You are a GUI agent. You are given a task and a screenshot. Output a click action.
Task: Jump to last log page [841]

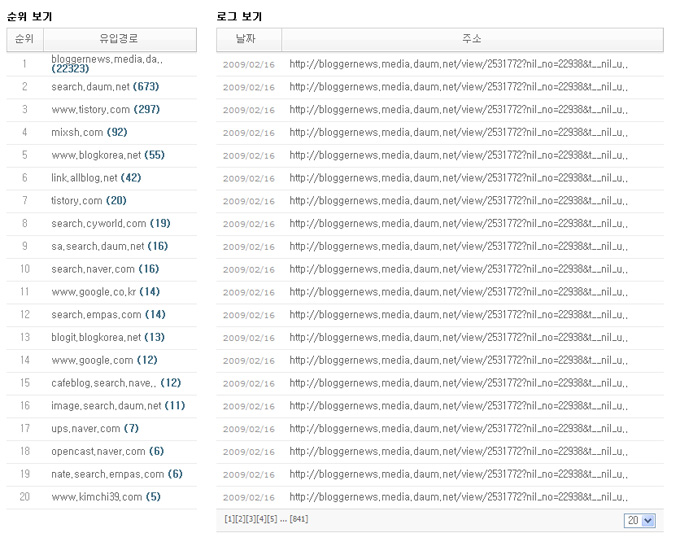299,519
